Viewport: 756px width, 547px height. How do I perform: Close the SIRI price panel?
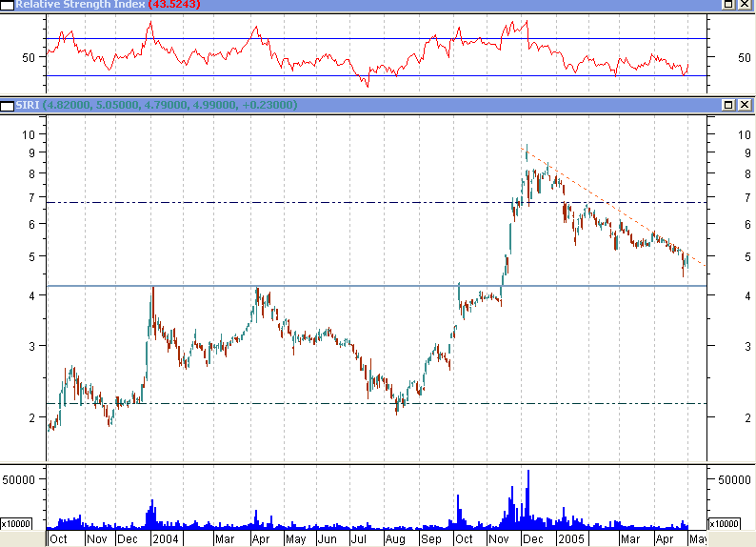pos(745,105)
